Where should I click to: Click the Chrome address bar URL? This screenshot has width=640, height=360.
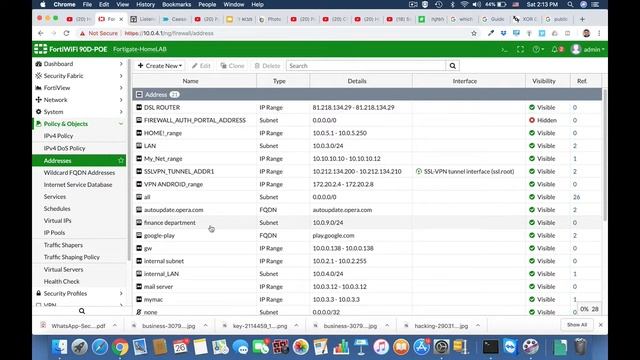(x=169, y=33)
